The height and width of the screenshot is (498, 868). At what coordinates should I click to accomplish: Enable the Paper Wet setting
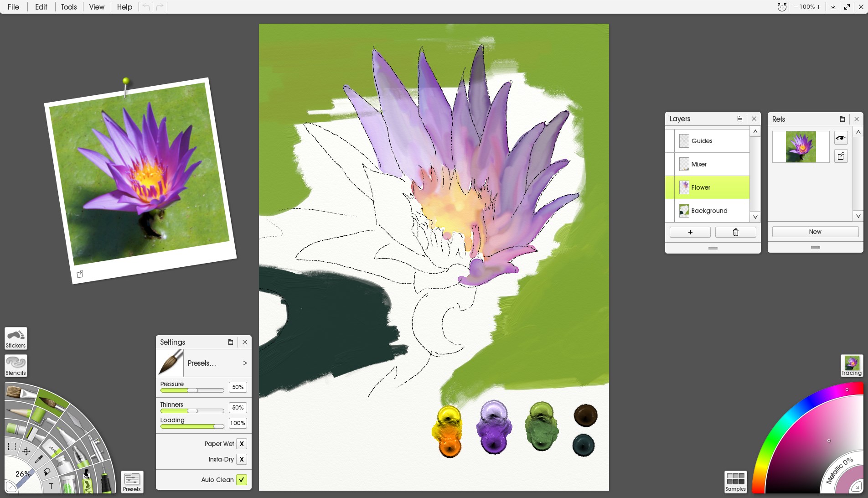tap(242, 443)
